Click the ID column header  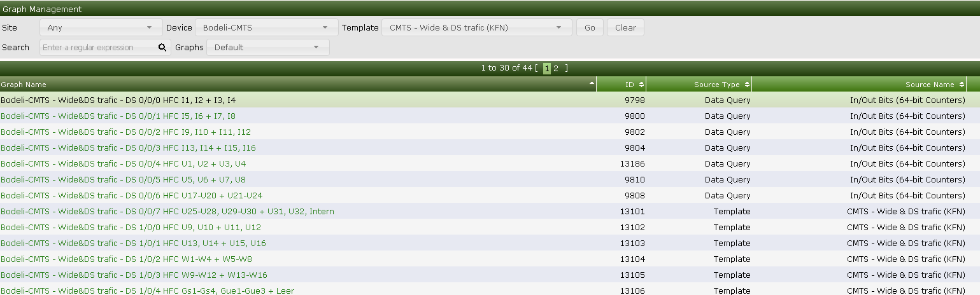(621, 85)
